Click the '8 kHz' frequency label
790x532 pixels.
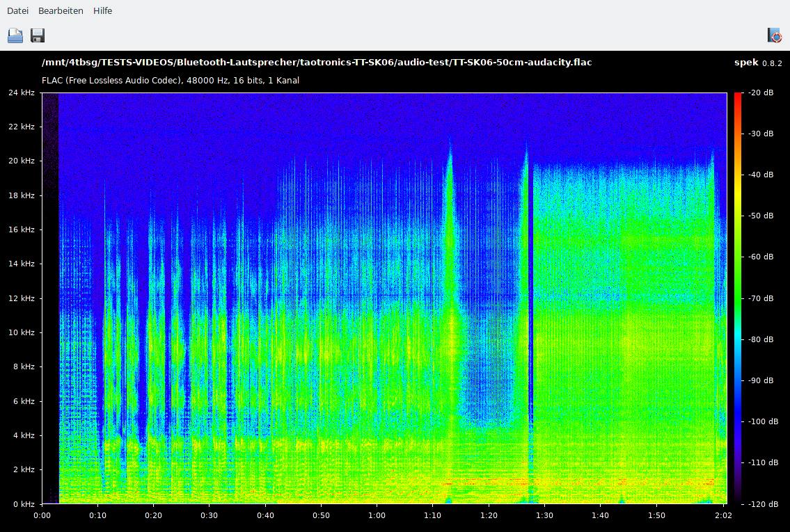click(24, 366)
